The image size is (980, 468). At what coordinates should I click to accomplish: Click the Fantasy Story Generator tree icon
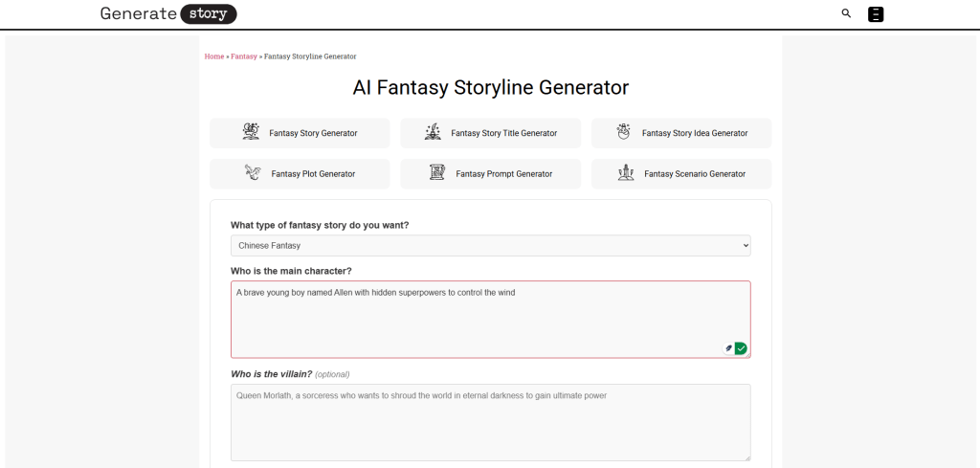[252, 132]
